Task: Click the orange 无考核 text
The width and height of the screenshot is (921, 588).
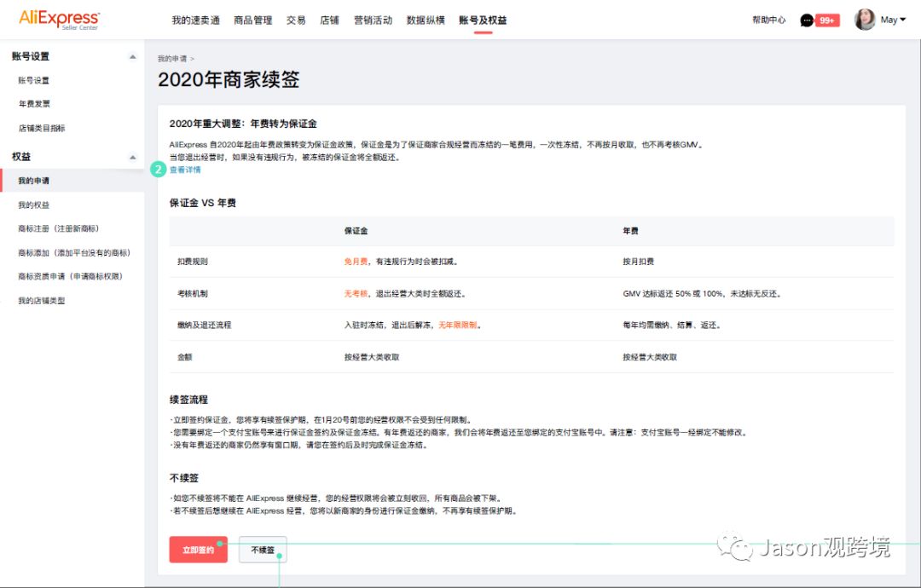Action: 356,293
